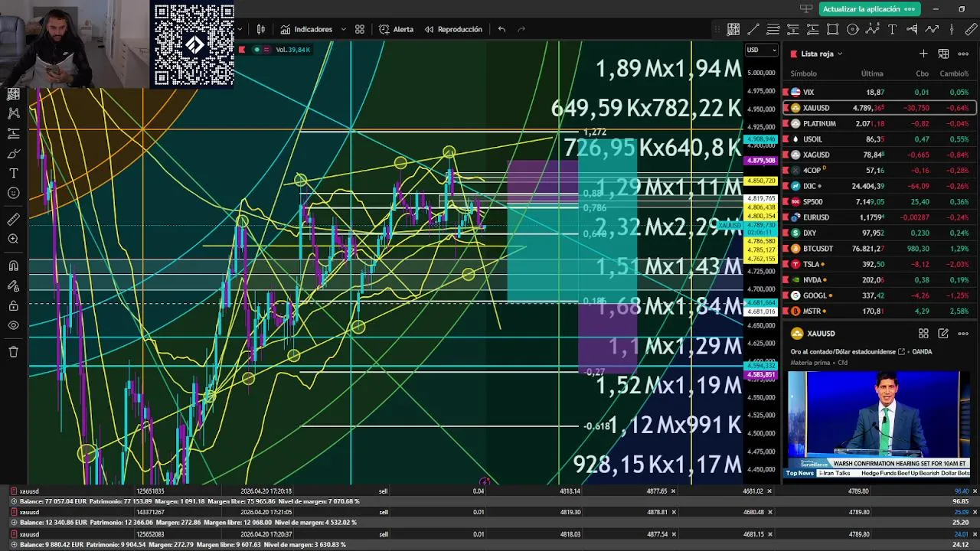Open XAUUSD details grid view icon
The height and width of the screenshot is (551, 980).
pos(923,334)
